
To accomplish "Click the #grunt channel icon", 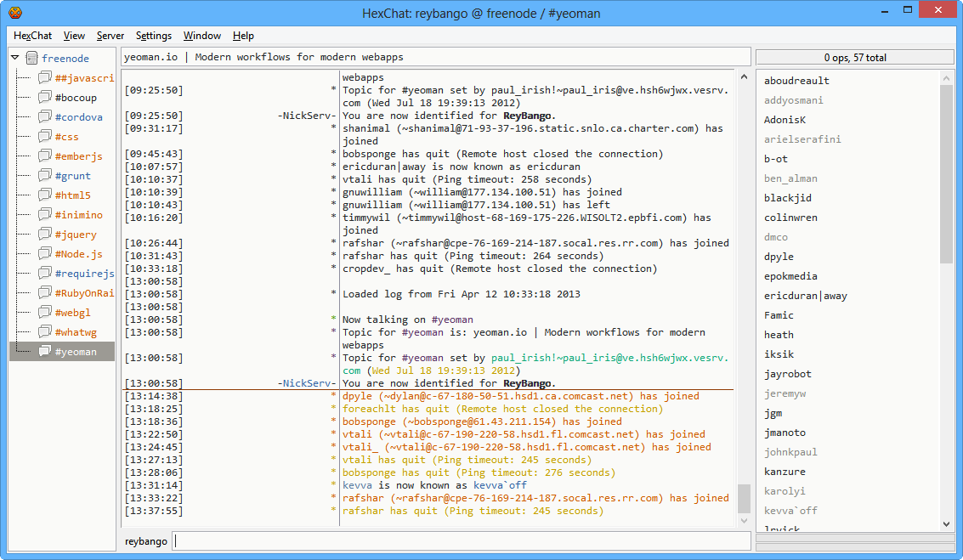I will (x=44, y=175).
